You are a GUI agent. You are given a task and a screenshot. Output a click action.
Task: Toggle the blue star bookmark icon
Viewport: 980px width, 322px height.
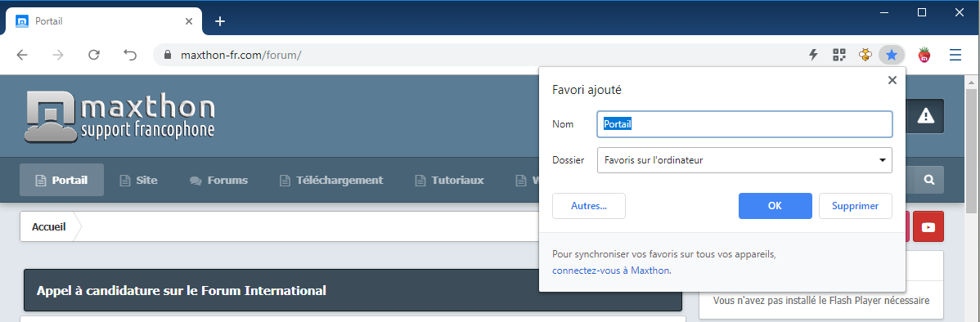[892, 55]
